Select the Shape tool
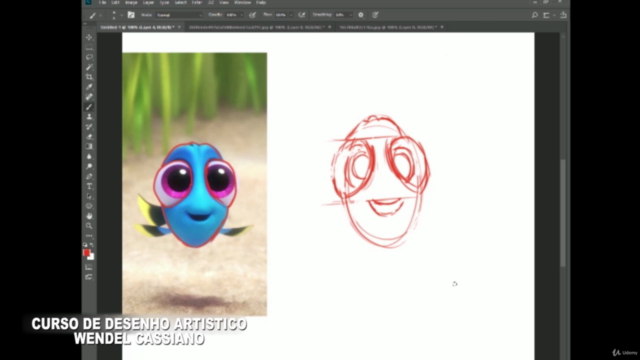The image size is (640, 360). coord(89,206)
